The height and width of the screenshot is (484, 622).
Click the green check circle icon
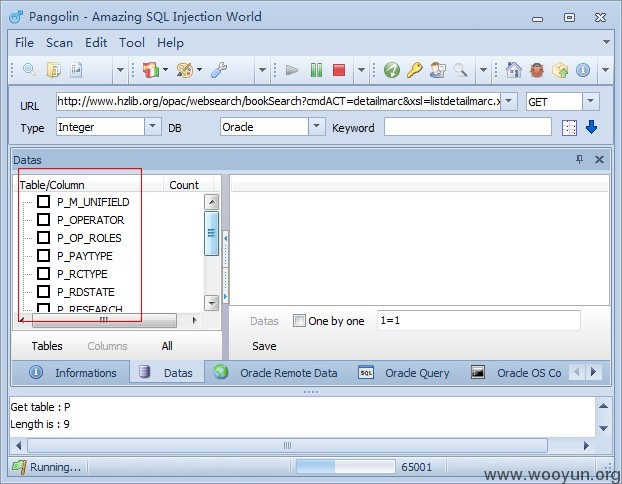[x=392, y=70]
